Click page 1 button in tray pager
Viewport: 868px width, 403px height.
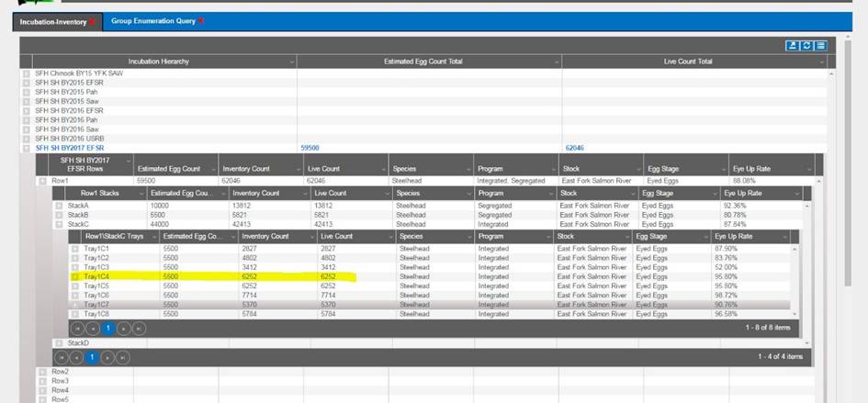[x=108, y=328]
